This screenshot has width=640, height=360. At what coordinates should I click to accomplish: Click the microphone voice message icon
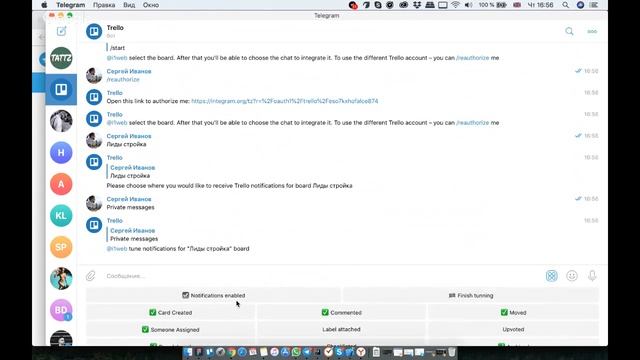tap(592, 276)
